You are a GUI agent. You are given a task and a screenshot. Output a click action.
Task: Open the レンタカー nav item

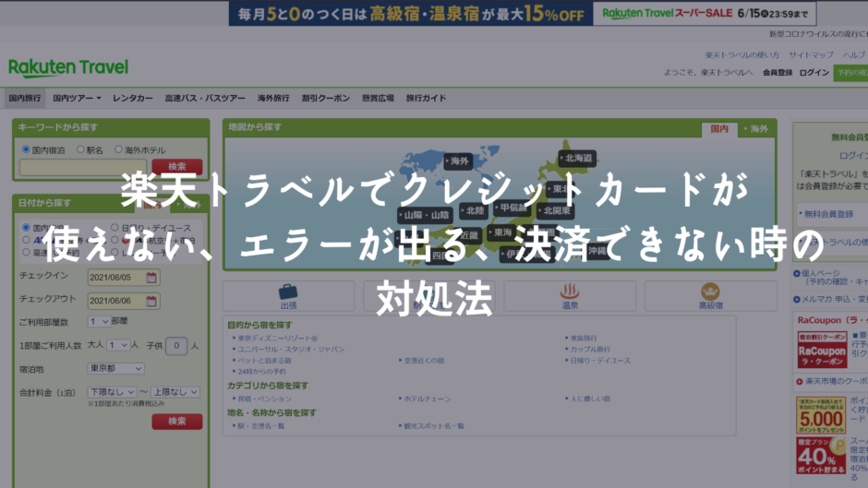(x=133, y=98)
